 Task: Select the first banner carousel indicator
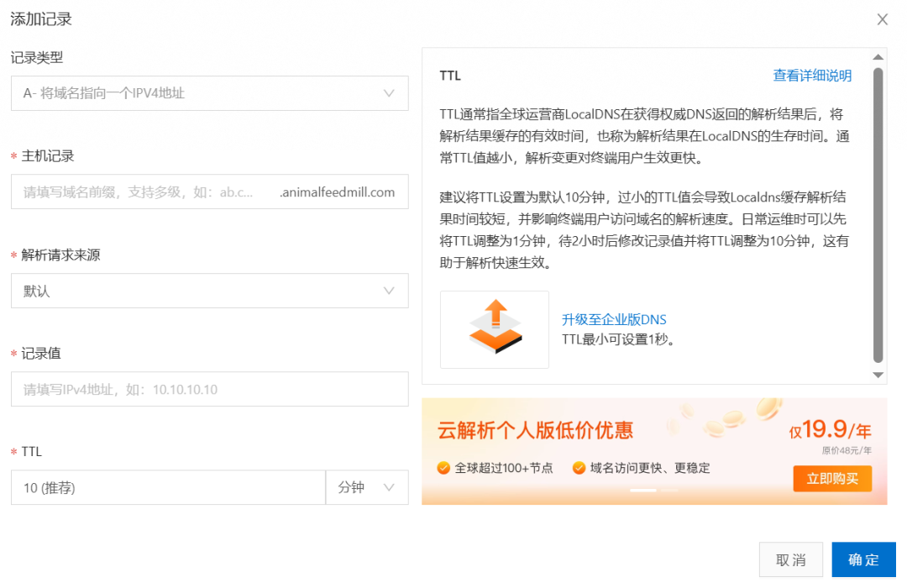643,490
